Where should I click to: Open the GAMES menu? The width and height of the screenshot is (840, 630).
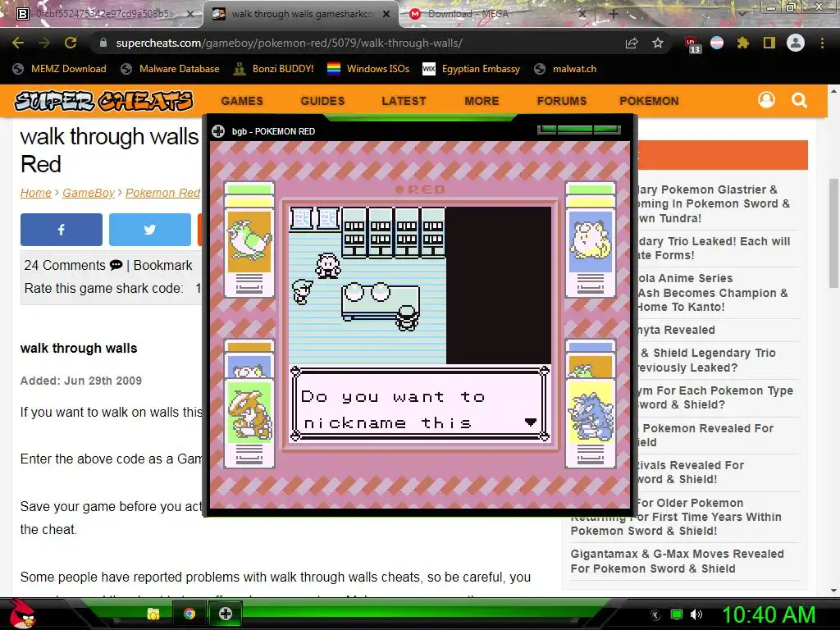(242, 101)
